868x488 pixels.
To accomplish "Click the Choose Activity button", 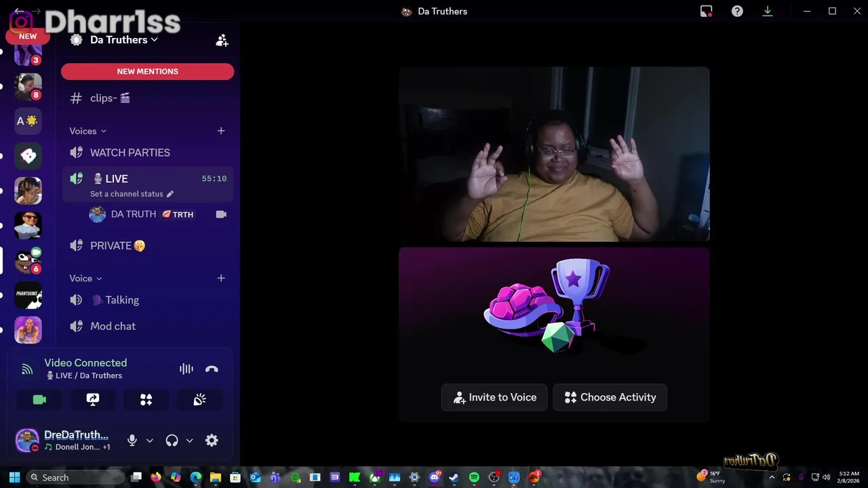I will (610, 397).
